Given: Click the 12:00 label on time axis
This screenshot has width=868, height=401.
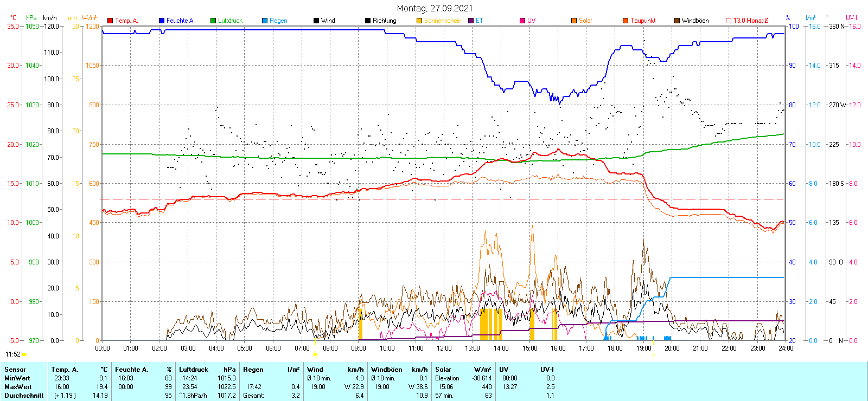Looking at the screenshot, I should click(444, 348).
